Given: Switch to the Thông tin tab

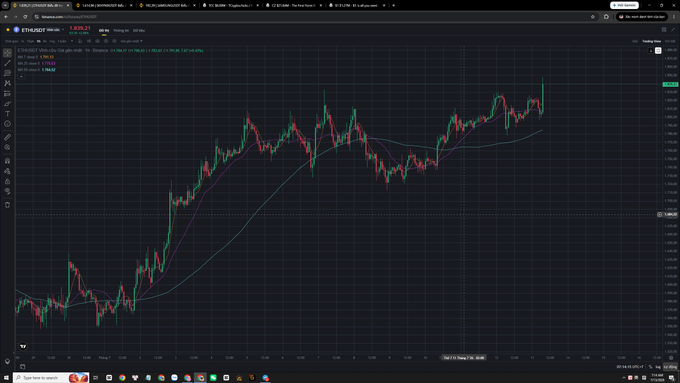Looking at the screenshot, I should (121, 30).
